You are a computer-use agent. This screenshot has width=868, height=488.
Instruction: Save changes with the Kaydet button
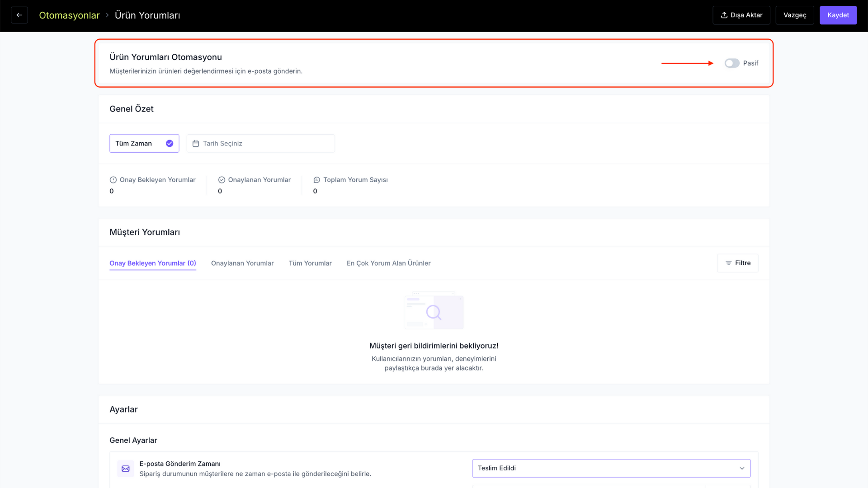click(x=838, y=15)
